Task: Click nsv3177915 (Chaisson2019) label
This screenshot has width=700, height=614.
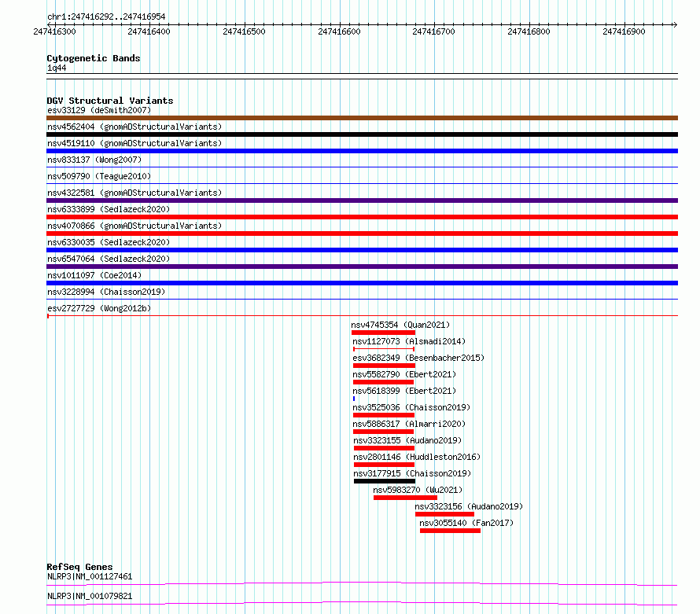Action: click(412, 473)
